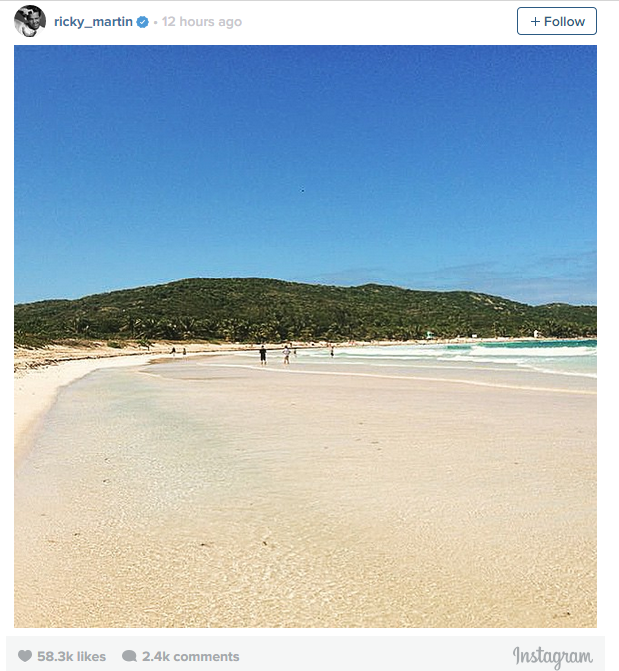Click the Instagram script logo
619x671 pixels.
point(553,657)
